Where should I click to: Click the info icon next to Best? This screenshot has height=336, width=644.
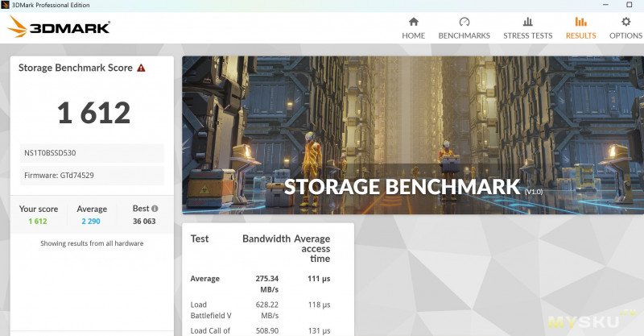(155, 209)
